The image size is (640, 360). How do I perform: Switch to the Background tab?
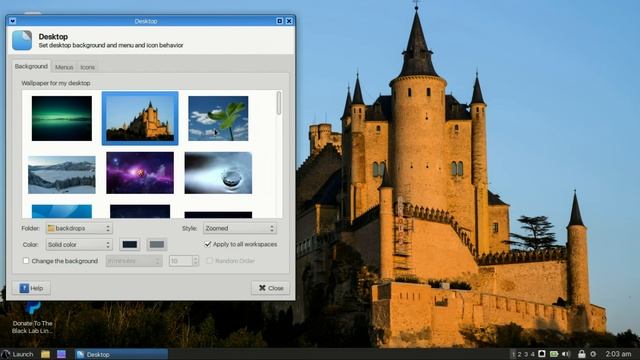coord(31,66)
